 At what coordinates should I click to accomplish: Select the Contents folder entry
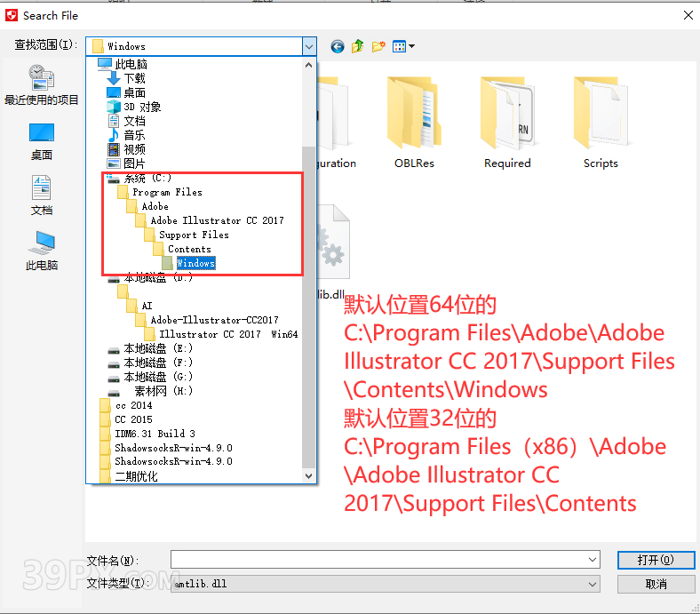182,249
